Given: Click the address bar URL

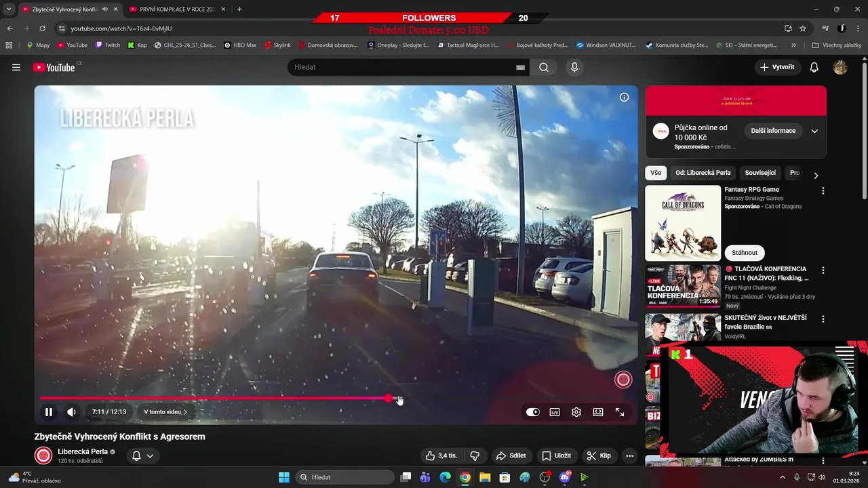Looking at the screenshot, I should pyautogui.click(x=121, y=28).
